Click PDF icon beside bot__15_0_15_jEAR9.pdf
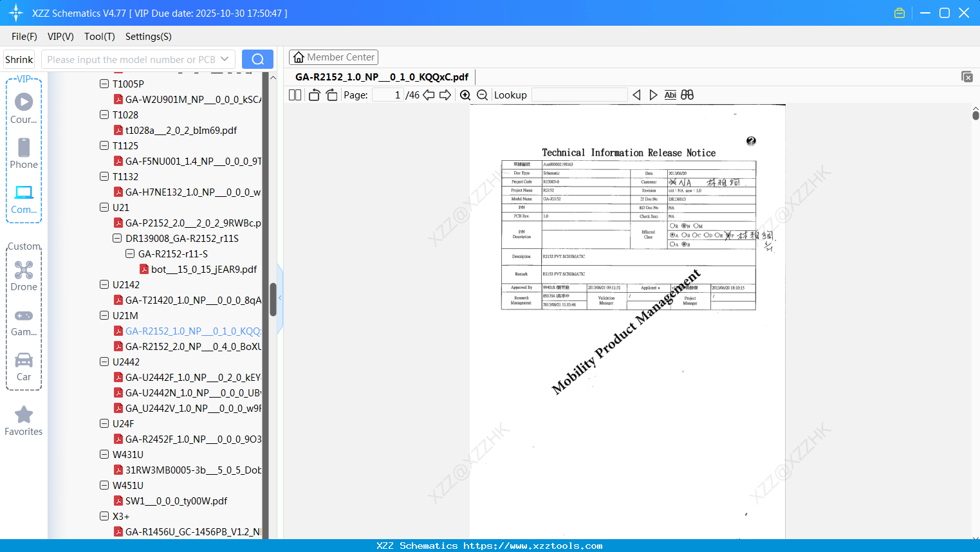Viewport: 980px width, 552px height. [x=144, y=269]
